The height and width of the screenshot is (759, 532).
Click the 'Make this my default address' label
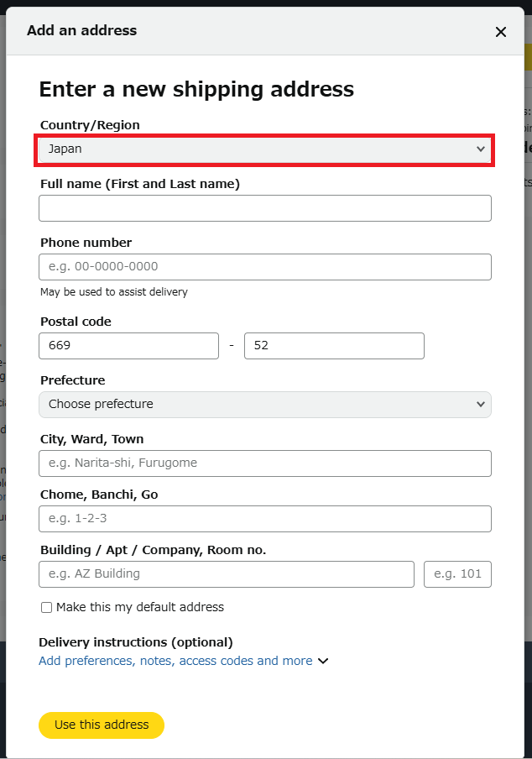(x=140, y=607)
